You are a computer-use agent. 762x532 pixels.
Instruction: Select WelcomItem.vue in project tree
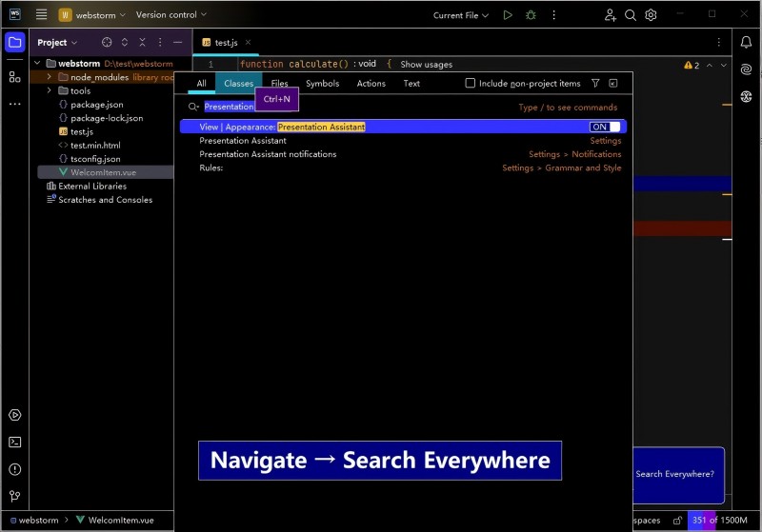click(103, 172)
